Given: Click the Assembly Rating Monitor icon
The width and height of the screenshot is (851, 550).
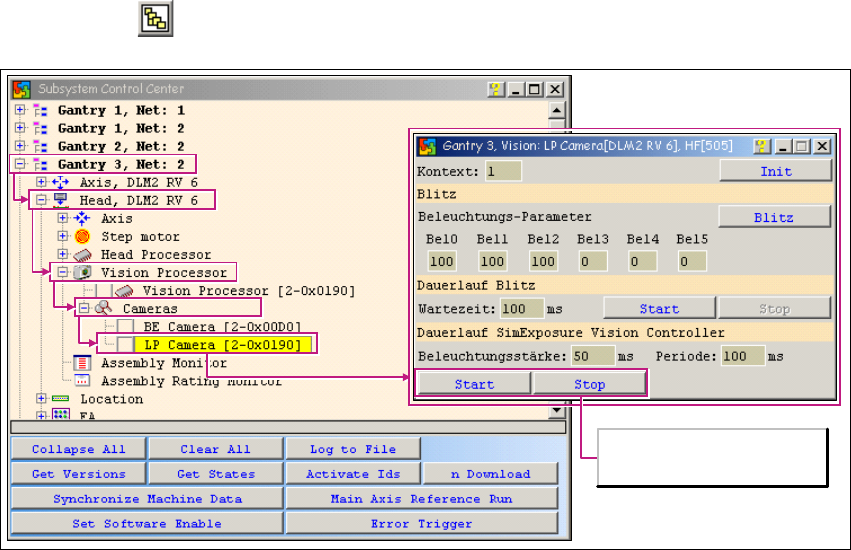Looking at the screenshot, I should pos(83,381).
